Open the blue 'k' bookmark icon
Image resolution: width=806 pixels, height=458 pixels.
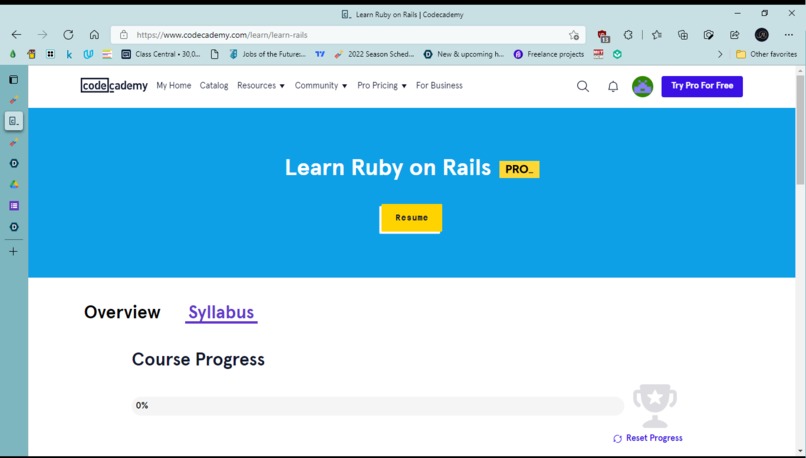point(69,54)
